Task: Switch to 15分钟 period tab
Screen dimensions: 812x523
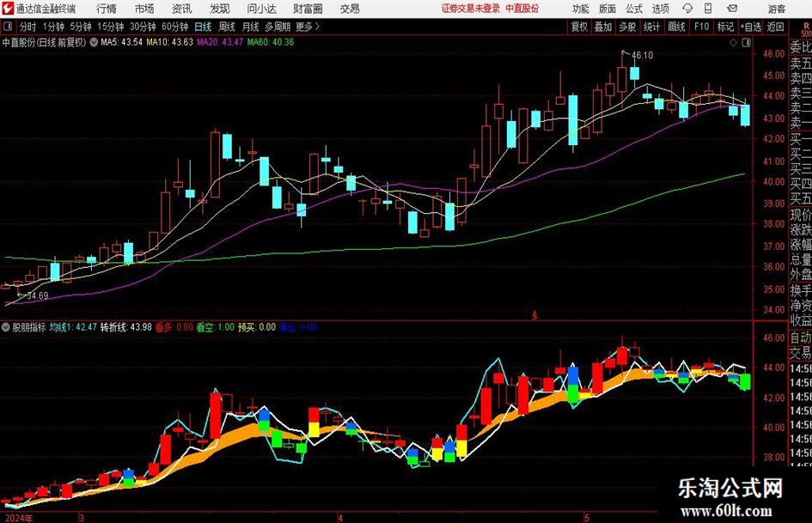Action: [111, 27]
